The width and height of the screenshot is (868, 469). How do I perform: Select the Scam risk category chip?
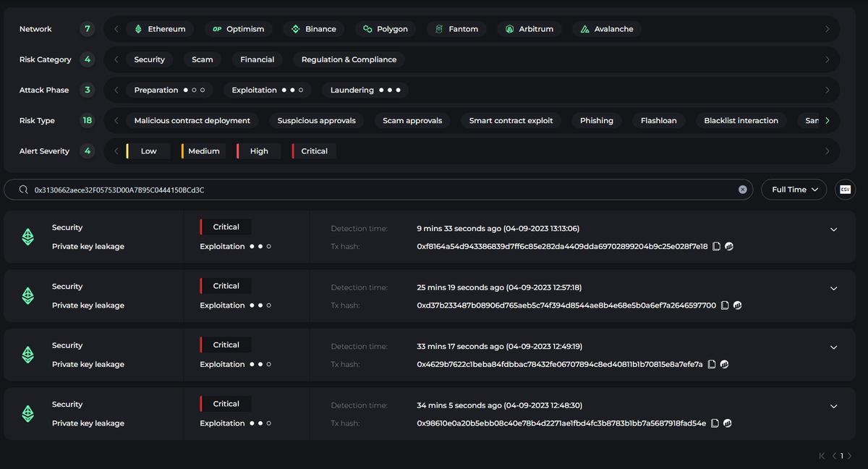(x=203, y=60)
